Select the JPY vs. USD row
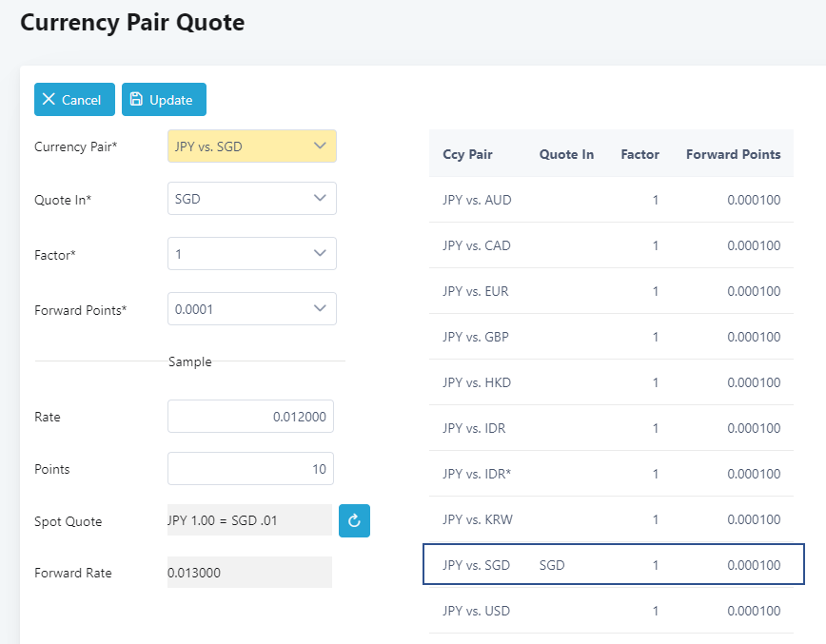The image size is (826, 644). pos(611,611)
